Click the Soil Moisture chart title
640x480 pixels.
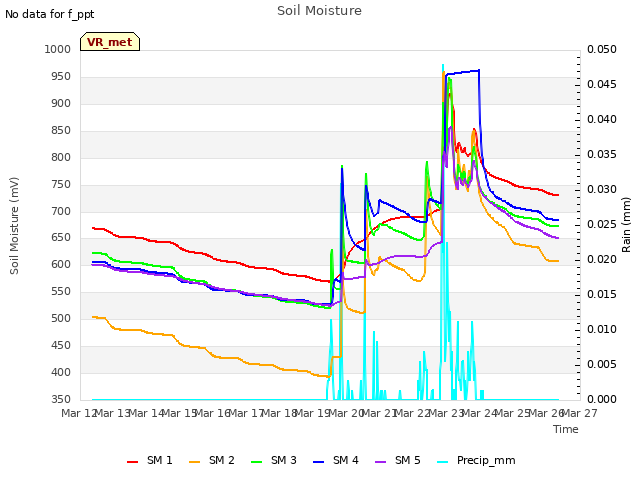click(x=319, y=11)
